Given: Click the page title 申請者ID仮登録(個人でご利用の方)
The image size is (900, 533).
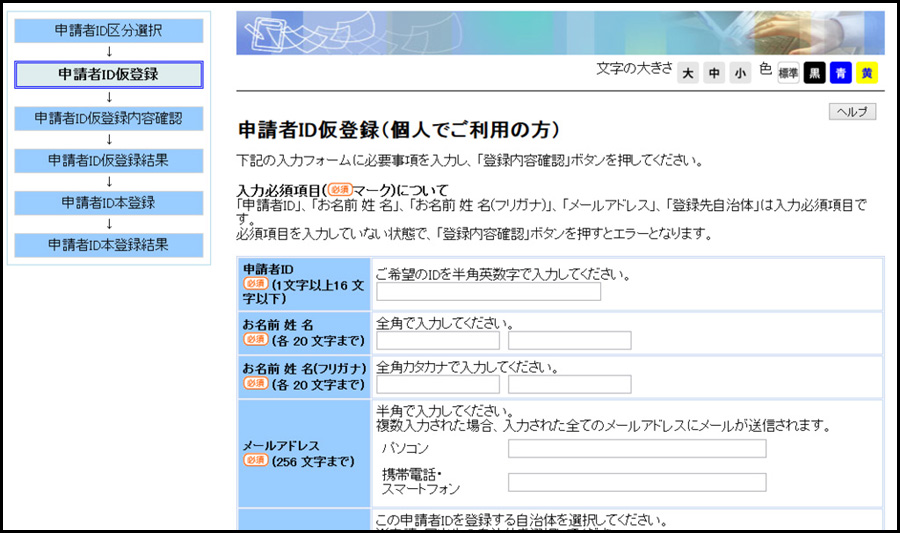Looking at the screenshot, I should click(399, 130).
